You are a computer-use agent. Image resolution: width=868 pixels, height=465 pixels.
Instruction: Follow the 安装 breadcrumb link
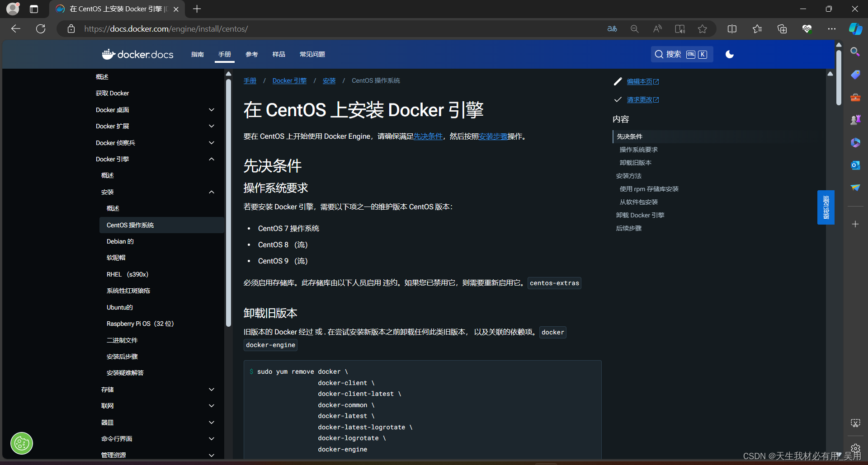click(x=329, y=80)
